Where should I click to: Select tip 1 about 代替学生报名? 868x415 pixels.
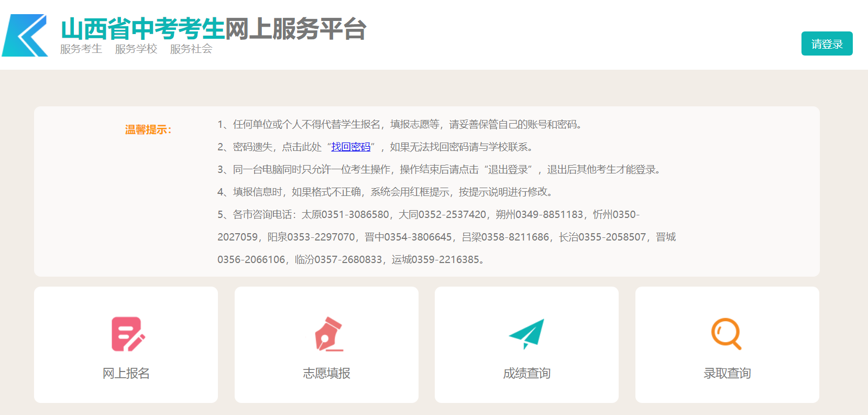pyautogui.click(x=400, y=124)
